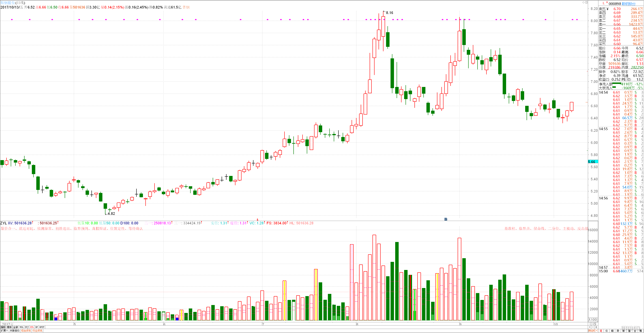This screenshot has height=333, width=644.
Task: Click month 9 marker on time axis
Action: pos(460,324)
